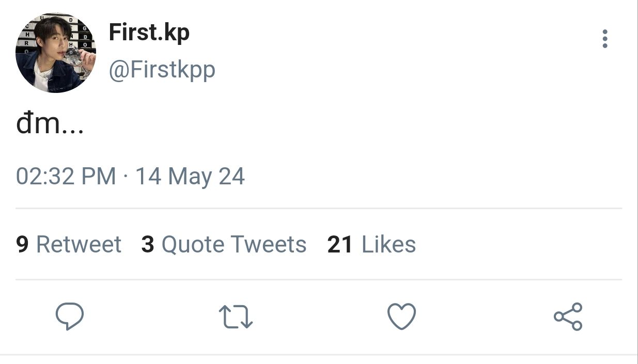Click the word "Retweet" in the stats row

coord(79,244)
